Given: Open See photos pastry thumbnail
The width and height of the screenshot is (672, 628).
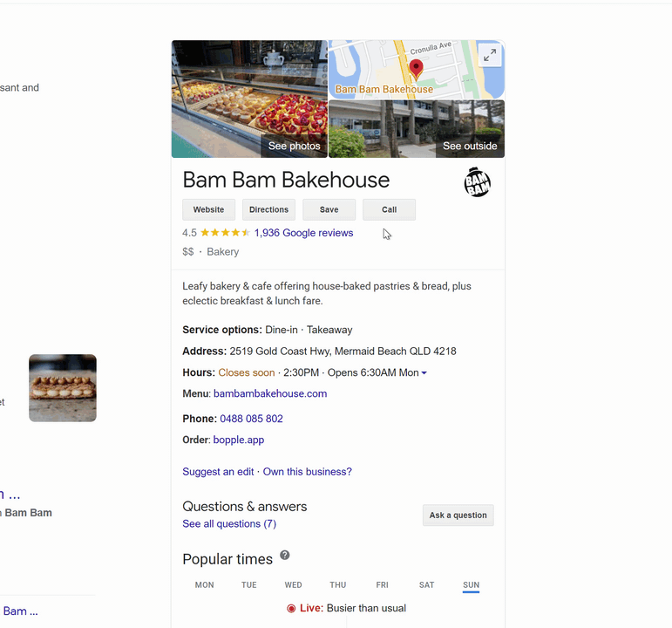Looking at the screenshot, I should point(249,99).
